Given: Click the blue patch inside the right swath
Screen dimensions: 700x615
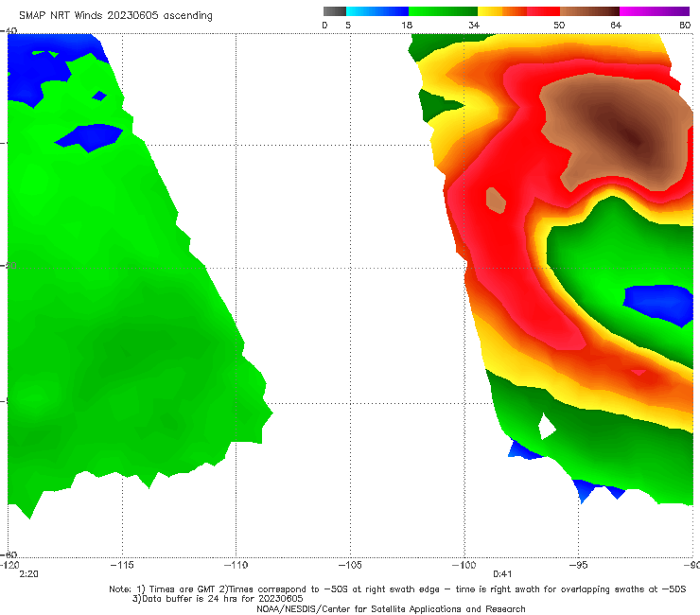Looking at the screenshot, I should tap(657, 305).
